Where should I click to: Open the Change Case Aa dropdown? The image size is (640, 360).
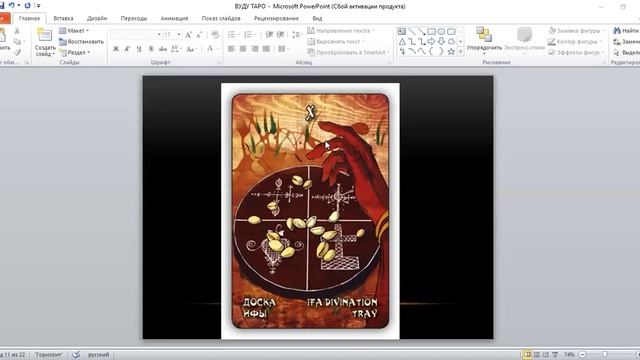tap(191, 49)
